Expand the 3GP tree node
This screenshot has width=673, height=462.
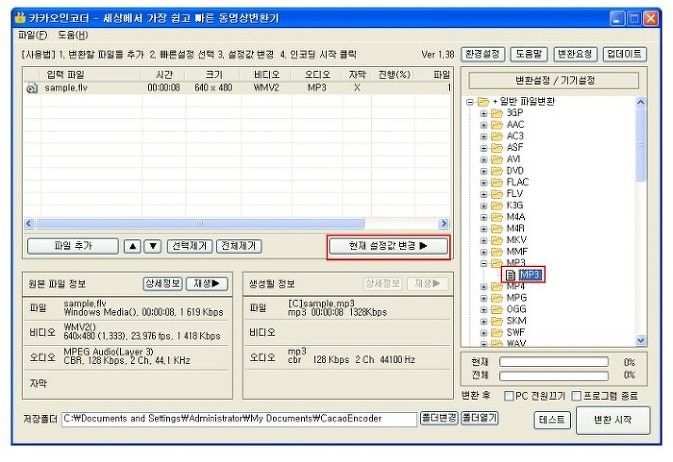click(x=484, y=114)
